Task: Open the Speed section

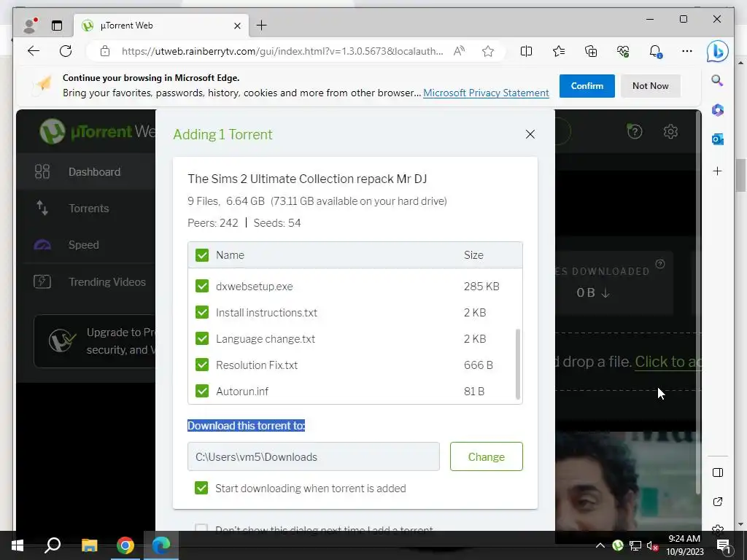Action: 86,245
